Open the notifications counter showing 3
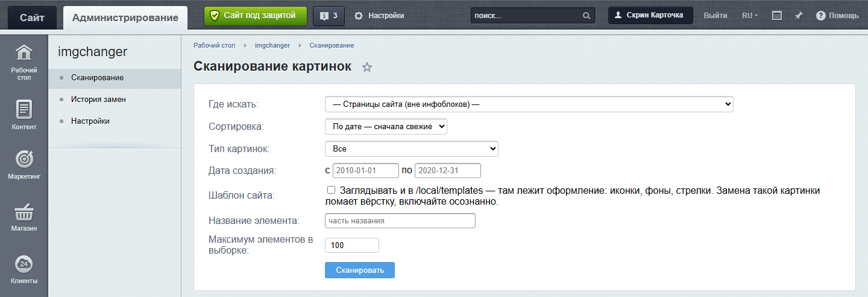 pos(329,16)
